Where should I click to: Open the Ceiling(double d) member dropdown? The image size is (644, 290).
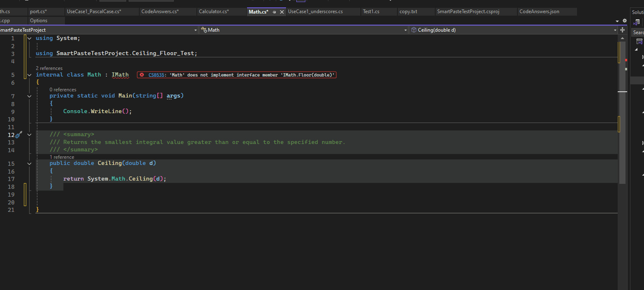(615, 30)
